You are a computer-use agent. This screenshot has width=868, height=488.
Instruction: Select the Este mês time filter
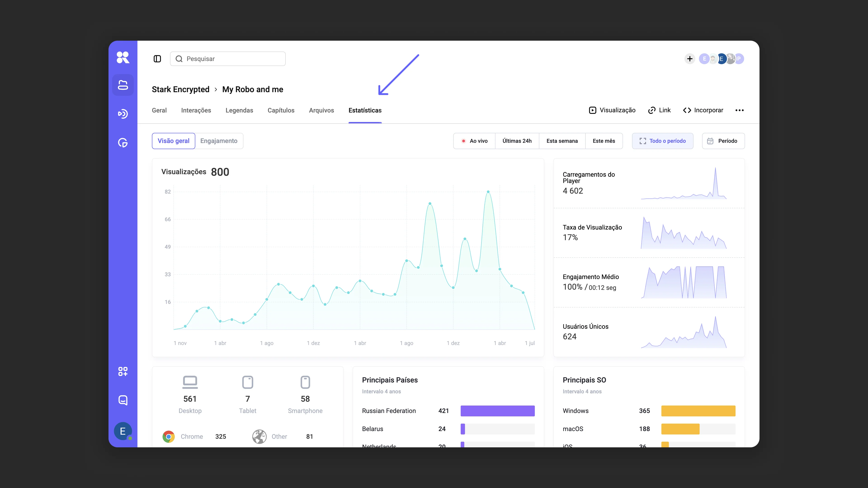point(604,141)
